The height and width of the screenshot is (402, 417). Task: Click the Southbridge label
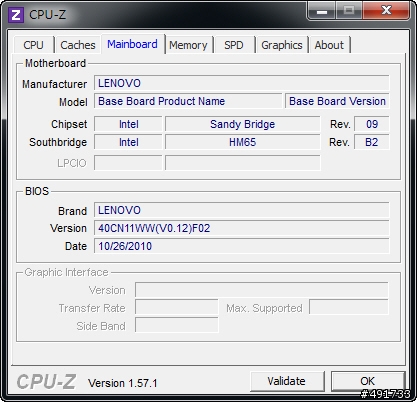tap(58, 142)
